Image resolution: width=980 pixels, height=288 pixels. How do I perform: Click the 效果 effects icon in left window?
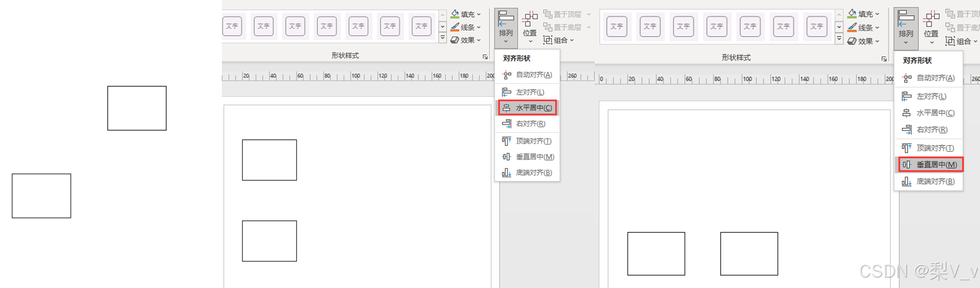[455, 40]
